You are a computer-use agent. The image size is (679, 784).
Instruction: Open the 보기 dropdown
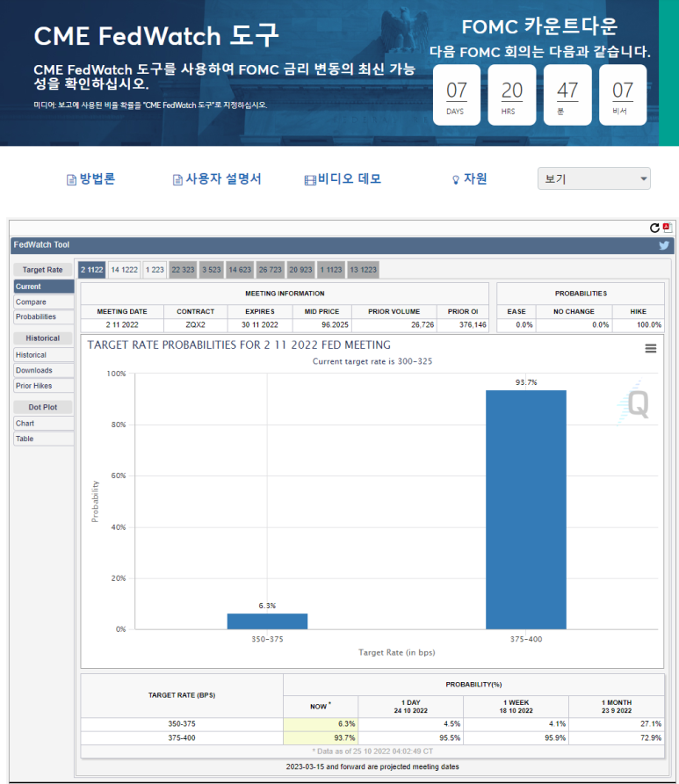tap(594, 178)
